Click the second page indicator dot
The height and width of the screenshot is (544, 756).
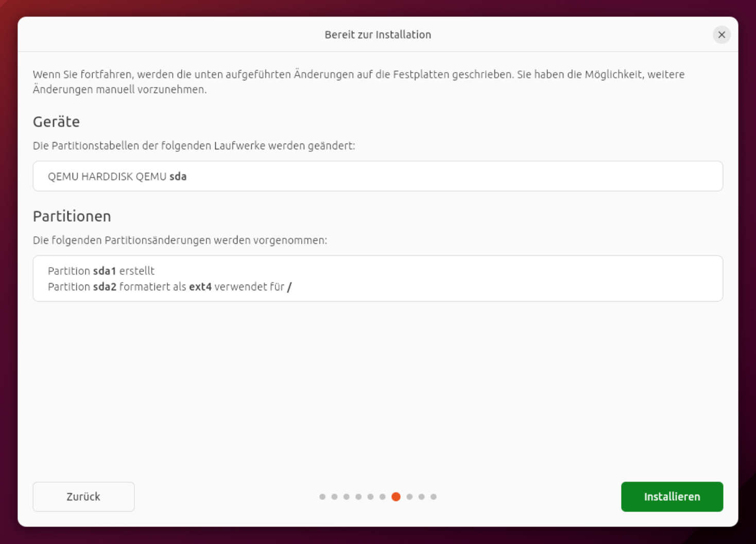[334, 497]
